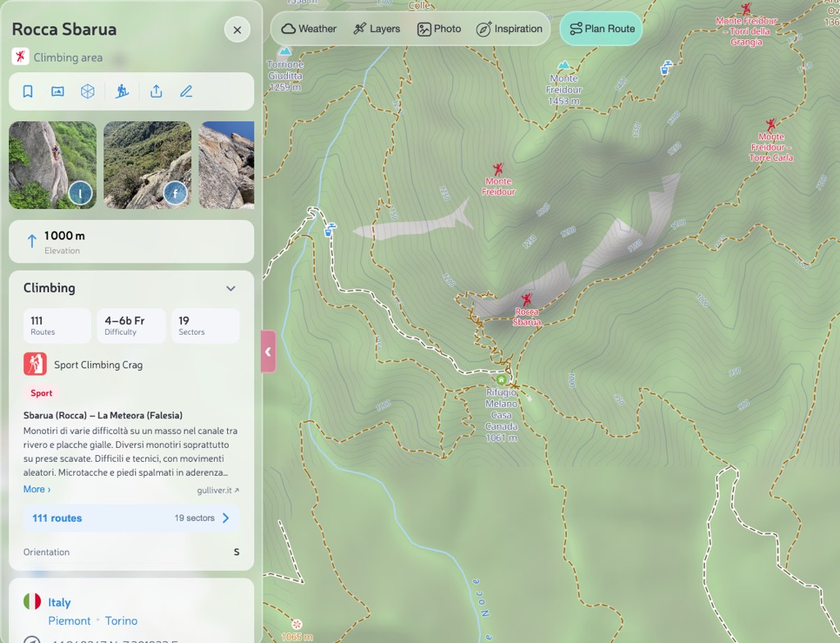
Task: Open third rock face thumbnail
Action: pos(226,165)
